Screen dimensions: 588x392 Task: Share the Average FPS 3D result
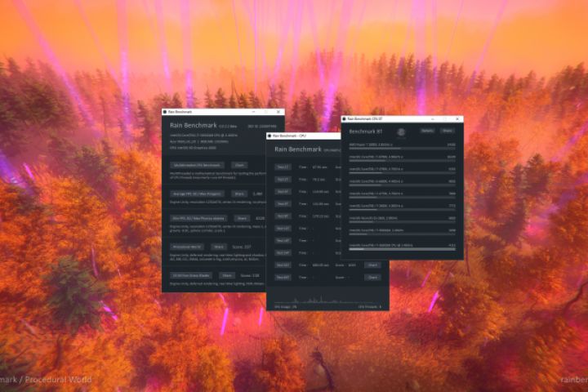pyautogui.click(x=239, y=194)
